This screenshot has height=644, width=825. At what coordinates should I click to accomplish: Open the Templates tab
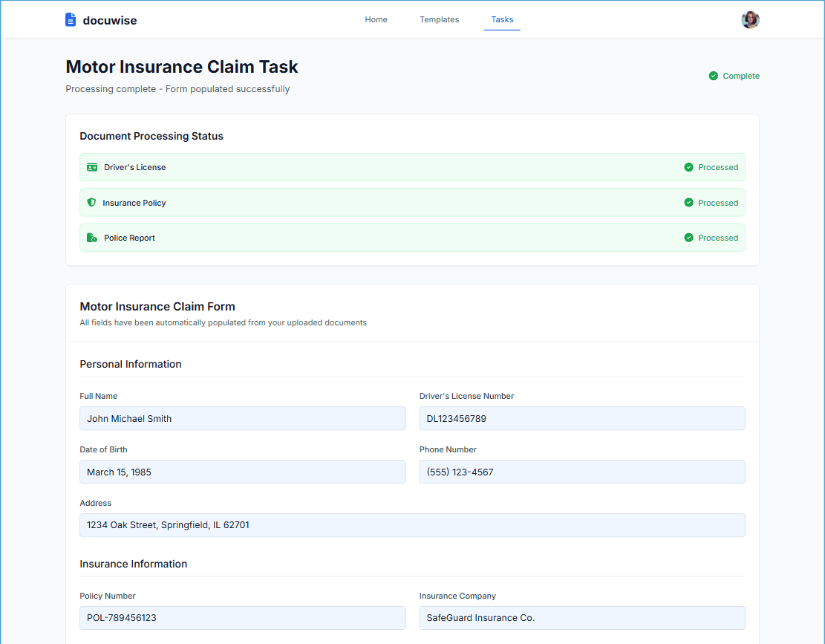tap(439, 19)
